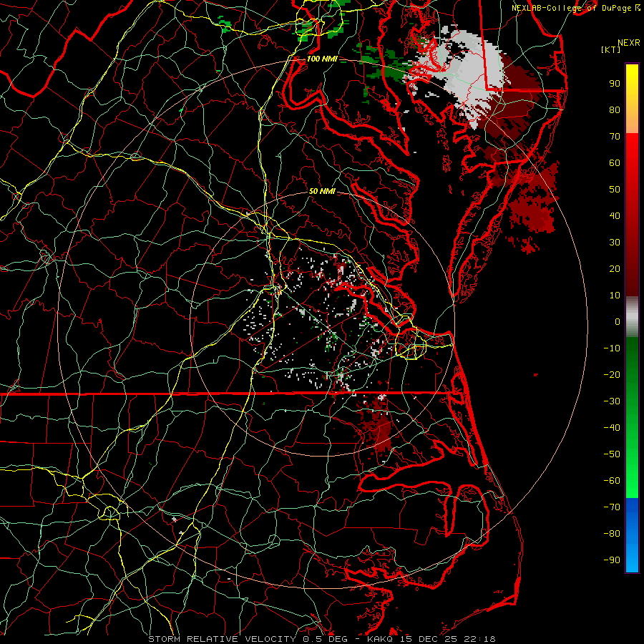Viewport: 644px width, 644px height.
Task: Click the "30" value on velocity scale
Action: coord(615,243)
